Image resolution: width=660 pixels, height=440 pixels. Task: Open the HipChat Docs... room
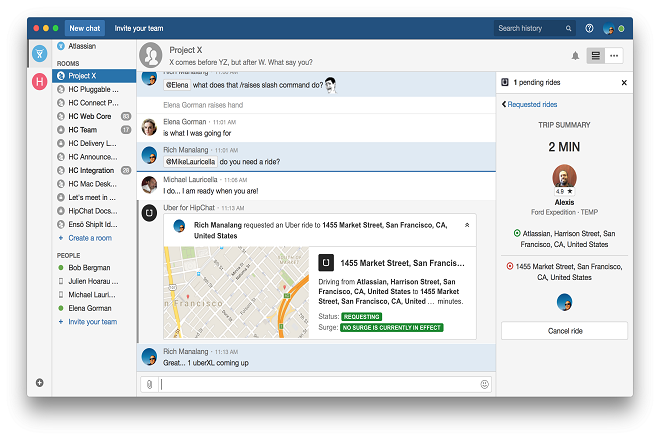[94, 211]
